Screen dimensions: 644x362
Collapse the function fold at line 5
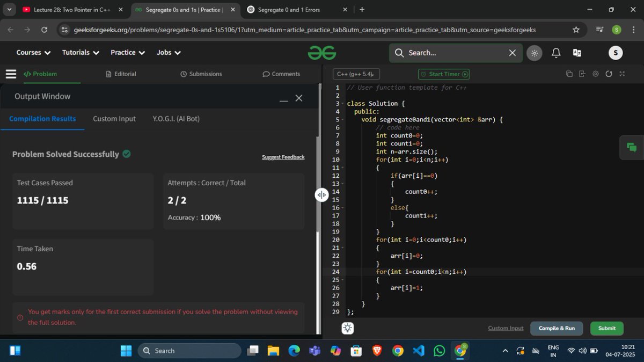(x=341, y=120)
